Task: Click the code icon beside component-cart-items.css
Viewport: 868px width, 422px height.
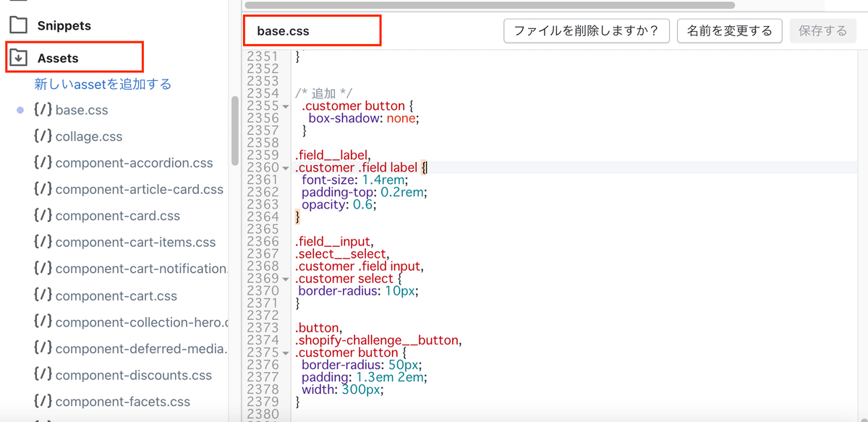Action: point(43,242)
